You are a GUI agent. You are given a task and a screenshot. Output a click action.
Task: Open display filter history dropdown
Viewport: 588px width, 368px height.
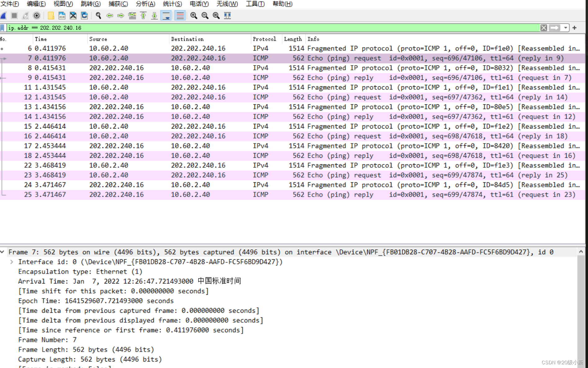[x=566, y=28]
